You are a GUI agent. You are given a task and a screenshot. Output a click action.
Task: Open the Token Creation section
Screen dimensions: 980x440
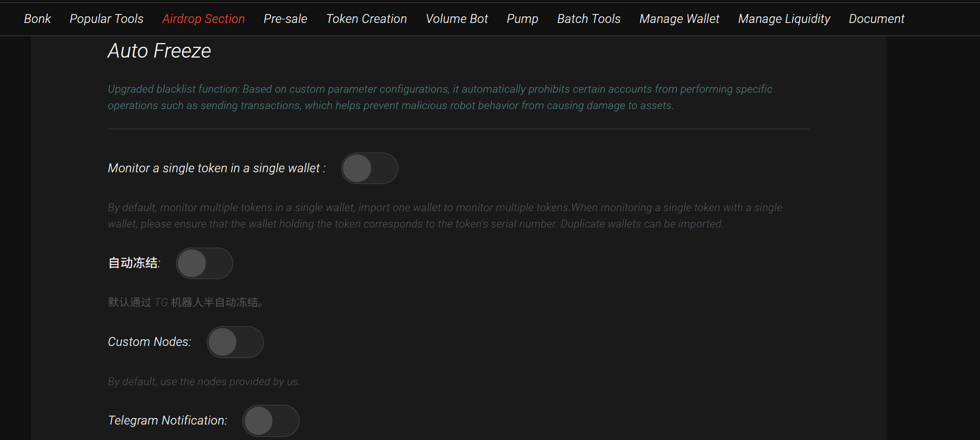point(366,19)
